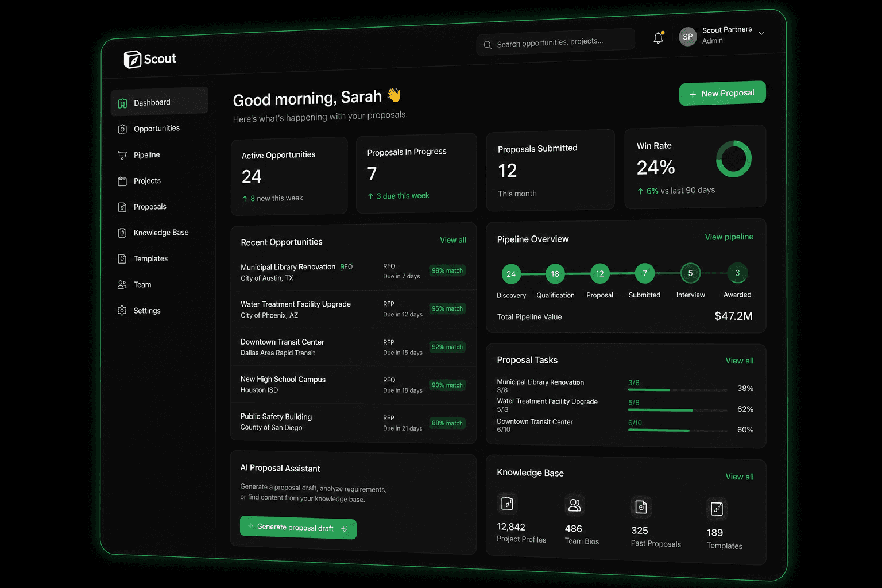
Task: Open notifications bell
Action: [x=659, y=38]
